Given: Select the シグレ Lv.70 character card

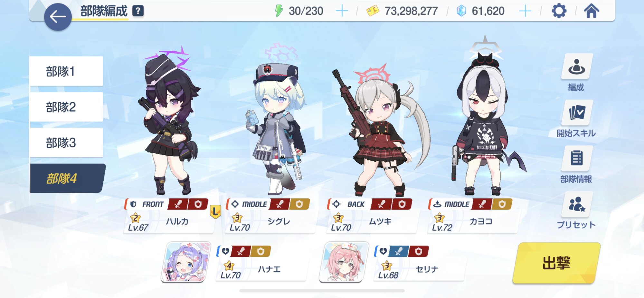Looking at the screenshot, I should [x=270, y=215].
